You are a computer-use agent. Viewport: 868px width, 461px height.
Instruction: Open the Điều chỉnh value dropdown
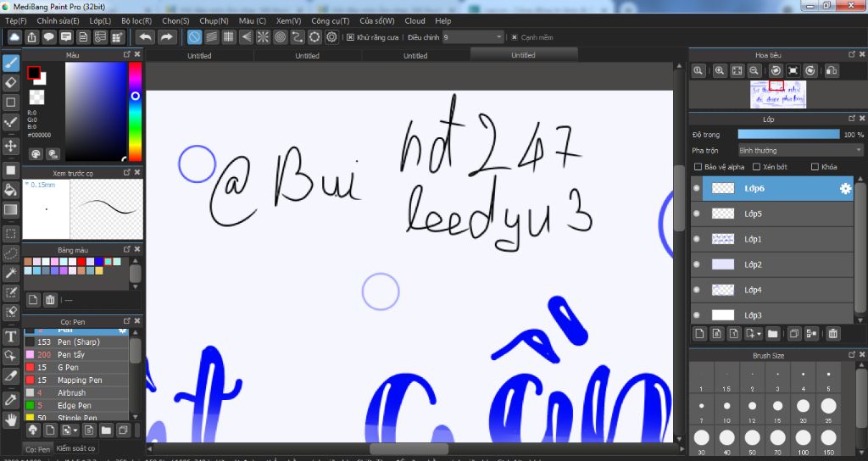coord(473,37)
